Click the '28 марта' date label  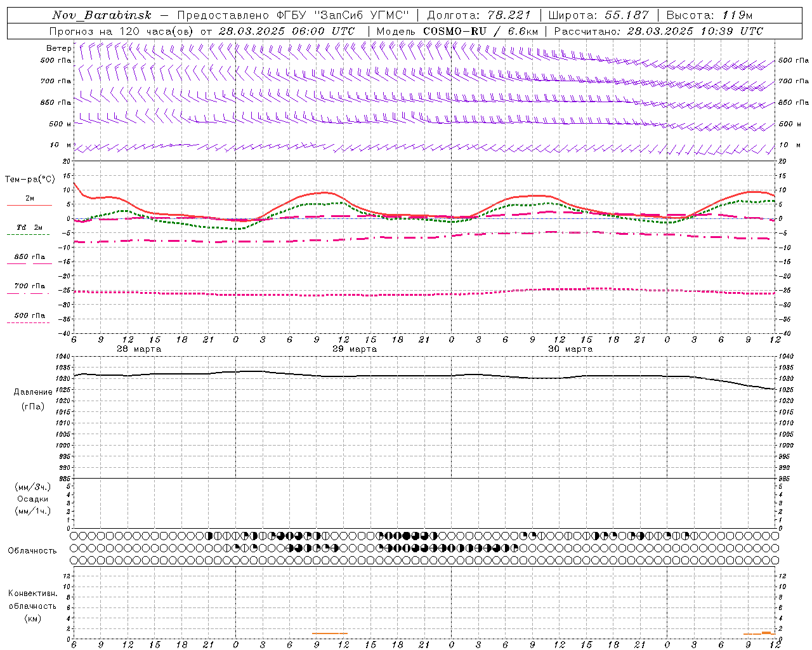pos(139,349)
